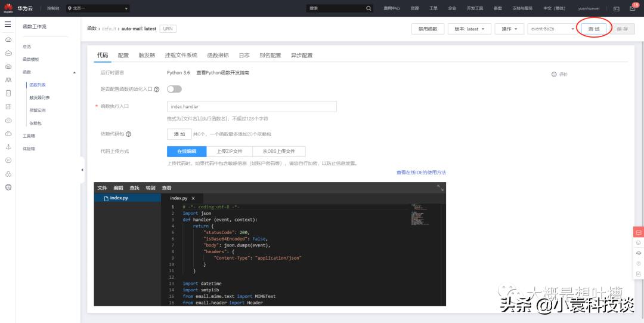Open the event-8o2s test event dropdown
The image size is (644, 323).
552,29
